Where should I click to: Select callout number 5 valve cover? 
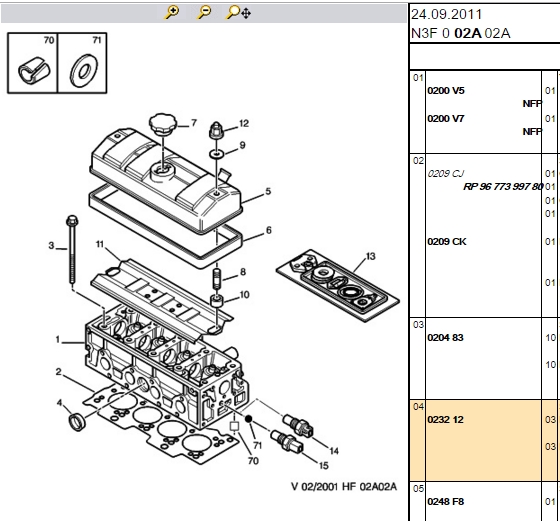click(x=268, y=191)
